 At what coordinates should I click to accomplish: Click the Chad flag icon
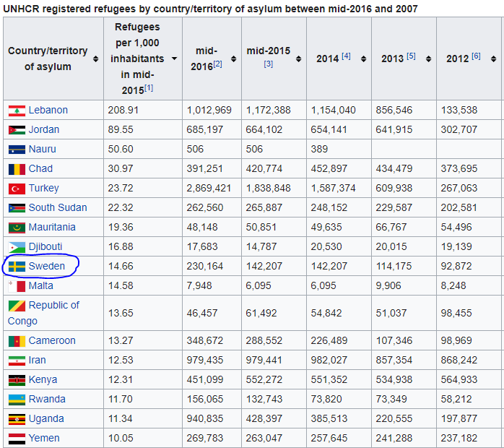(17, 169)
